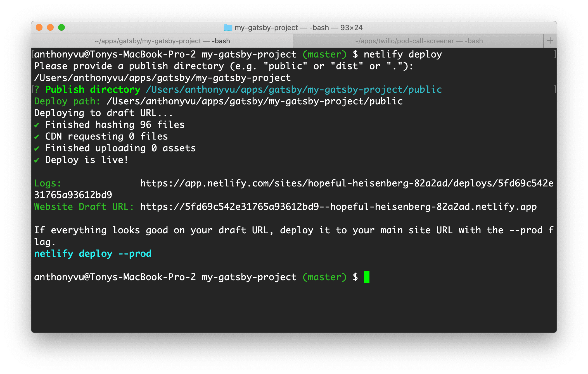This screenshot has height=374, width=588.
Task: Click the cyan 'netlify deploy --prod' command
Action: click(x=93, y=254)
